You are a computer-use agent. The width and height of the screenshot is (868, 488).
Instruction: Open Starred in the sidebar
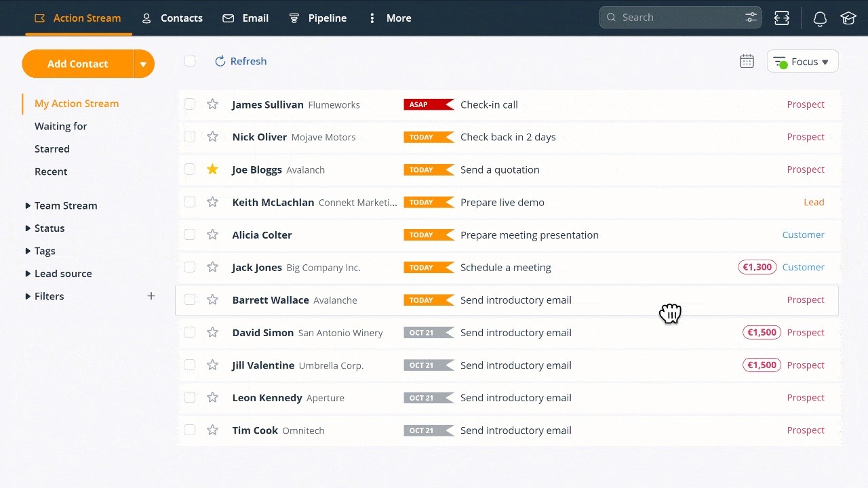[x=52, y=149]
